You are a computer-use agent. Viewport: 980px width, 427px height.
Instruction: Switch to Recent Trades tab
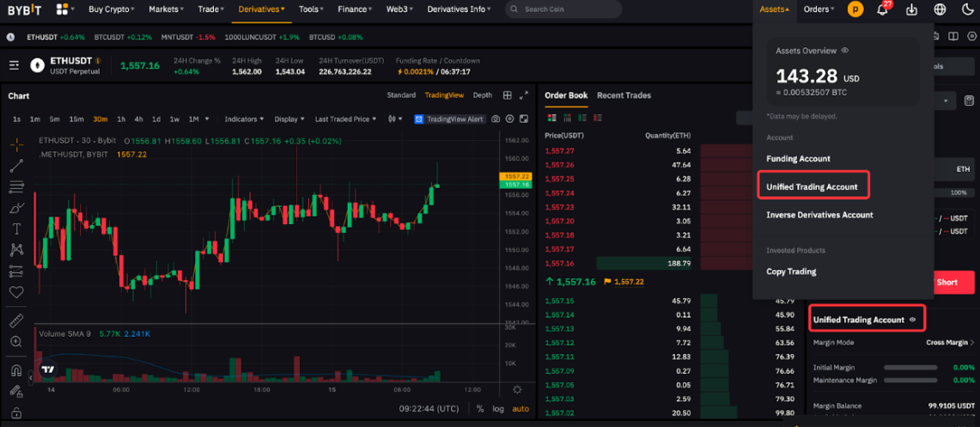click(624, 95)
